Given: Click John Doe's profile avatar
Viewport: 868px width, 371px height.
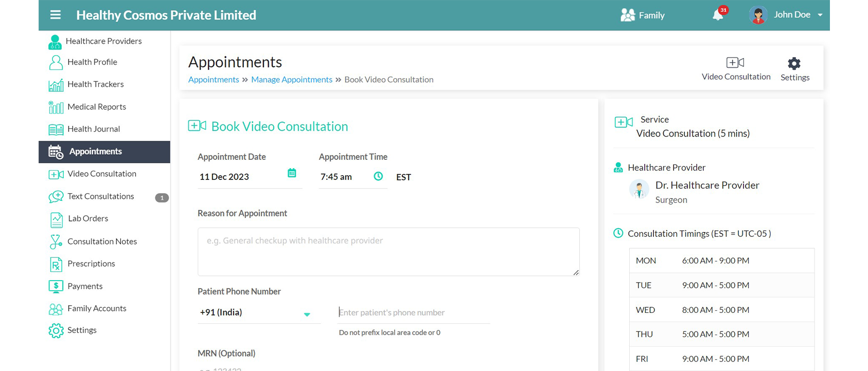Looking at the screenshot, I should click(x=758, y=15).
